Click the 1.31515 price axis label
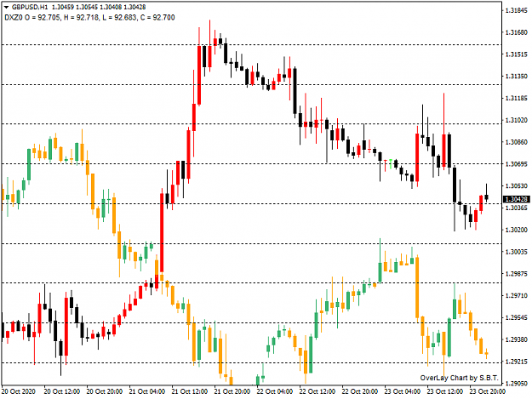The image size is (532, 399). tap(517, 54)
